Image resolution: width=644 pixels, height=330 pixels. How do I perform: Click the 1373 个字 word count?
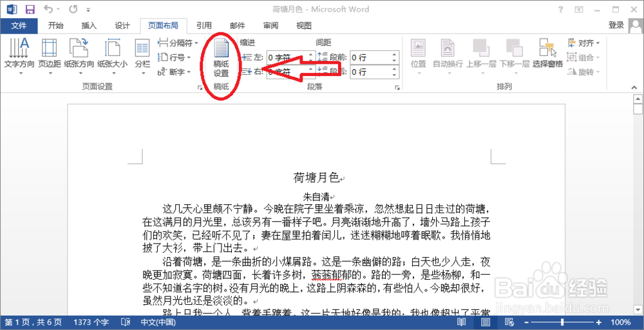pos(91,322)
